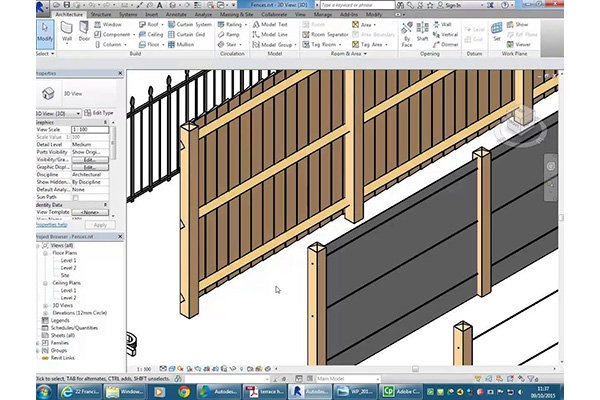
Task: Click the Wall opening tool
Action: (x=442, y=24)
